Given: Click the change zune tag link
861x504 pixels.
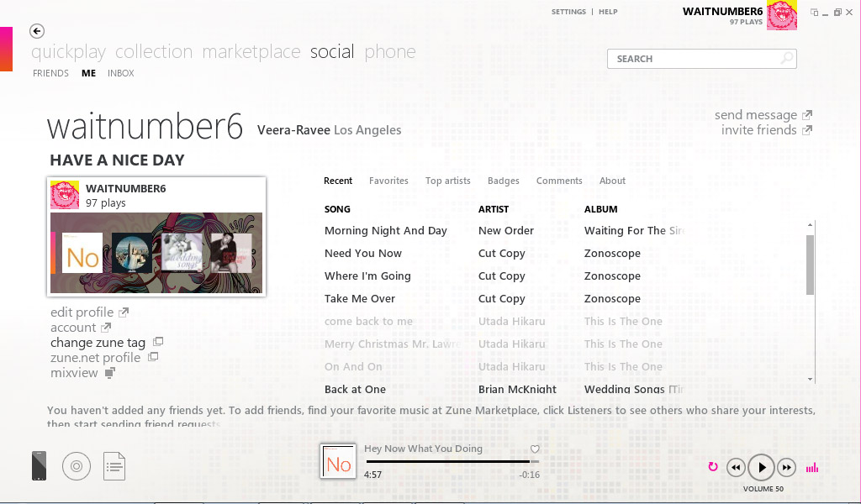Looking at the screenshot, I should tap(98, 343).
